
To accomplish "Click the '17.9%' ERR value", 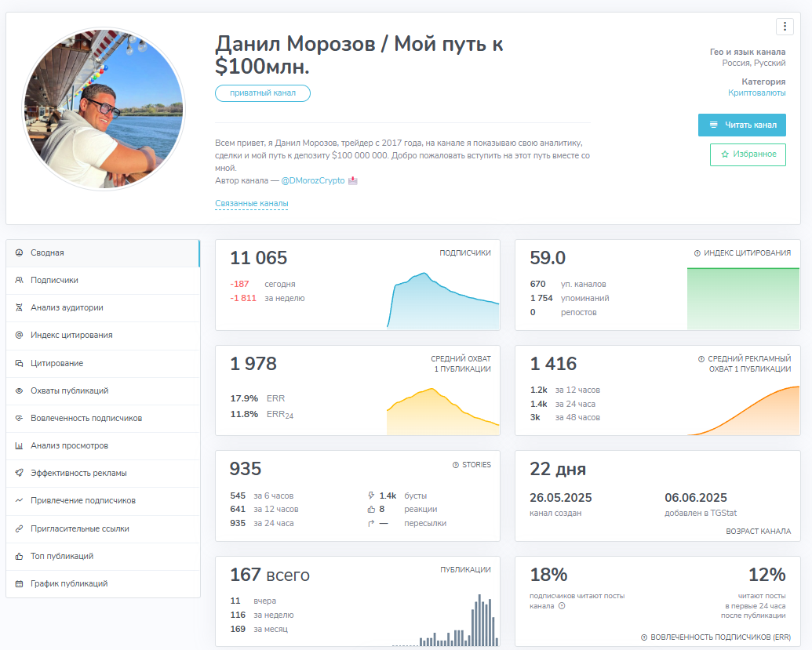I will 244,398.
